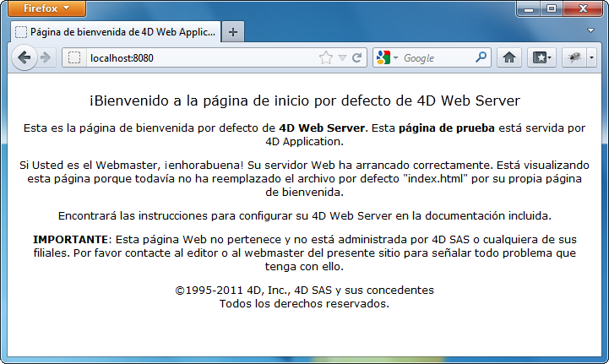
Task: Select the 4D Web Application welcome tab
Action: click(116, 32)
